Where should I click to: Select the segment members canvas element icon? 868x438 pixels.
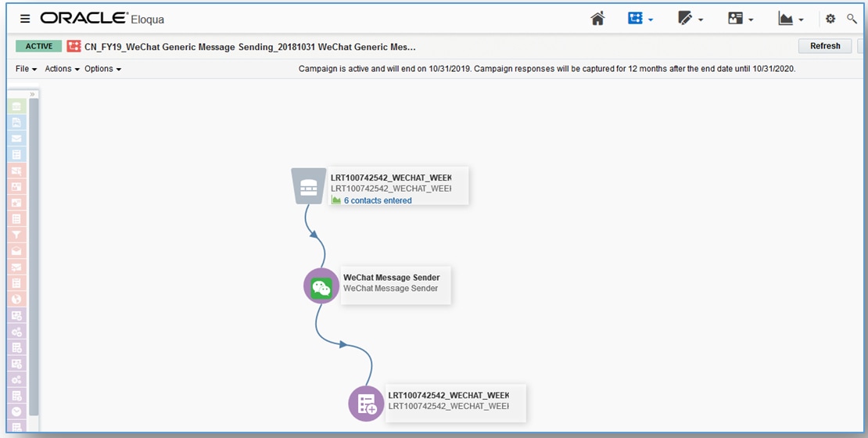click(309, 186)
